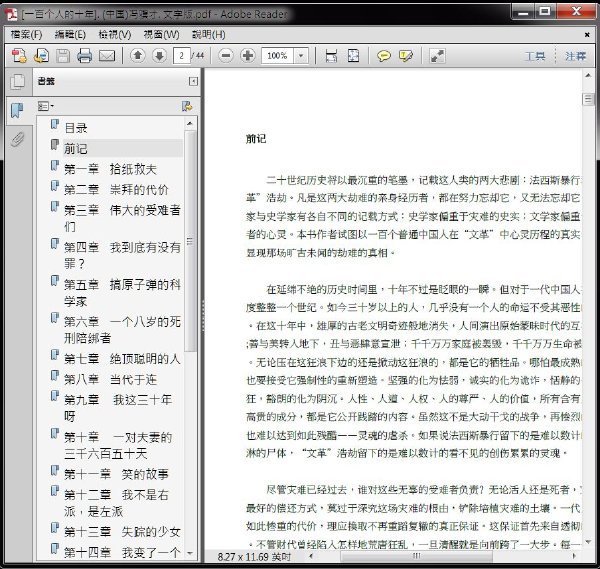Screen dimensions: 600x569
Task: Show page thumbnails panel icon
Action: click(18, 82)
